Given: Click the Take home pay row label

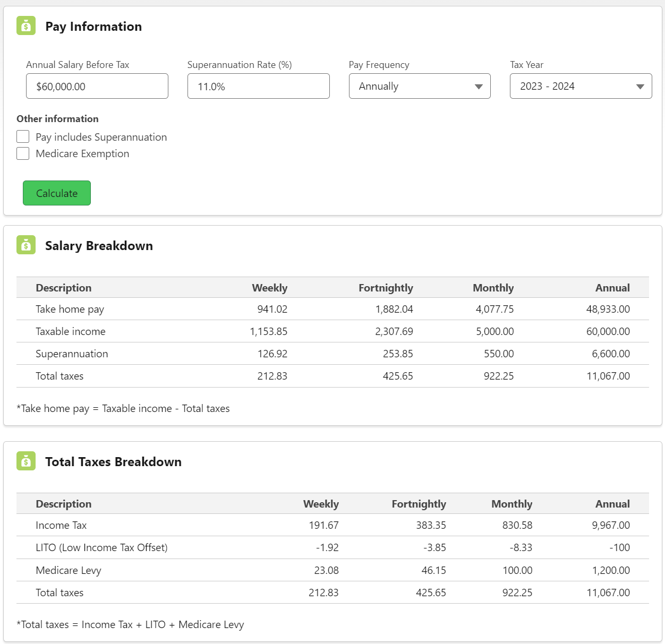Looking at the screenshot, I should pyautogui.click(x=70, y=309).
